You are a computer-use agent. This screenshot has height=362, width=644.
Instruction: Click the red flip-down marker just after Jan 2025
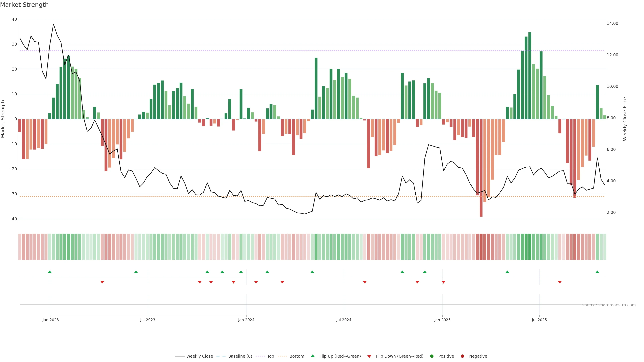pos(443,282)
